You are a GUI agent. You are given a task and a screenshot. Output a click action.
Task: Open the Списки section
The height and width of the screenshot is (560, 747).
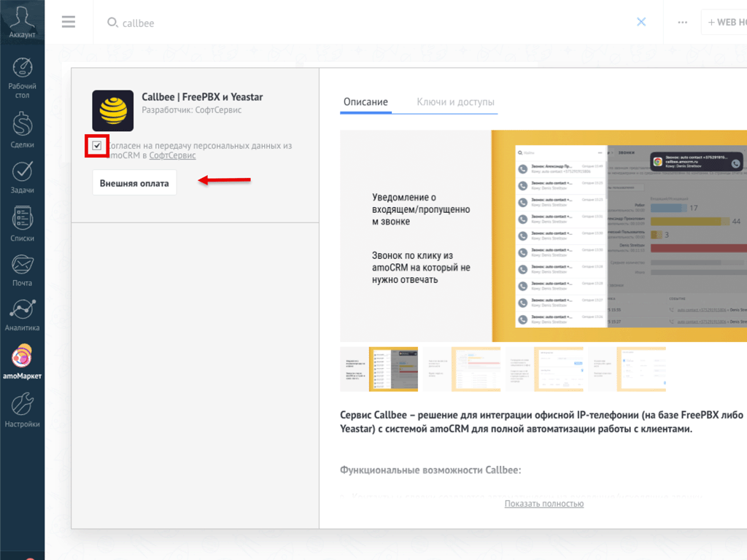[x=22, y=224]
